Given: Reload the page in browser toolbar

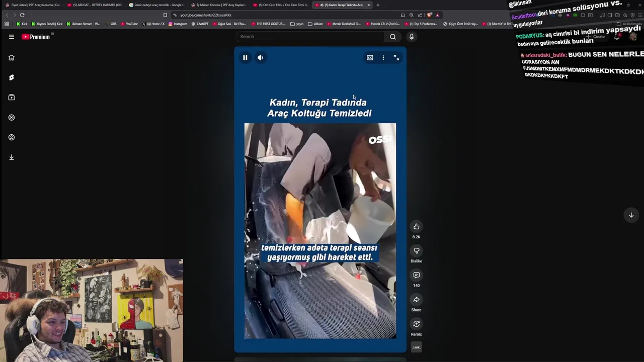Looking at the screenshot, I should point(22,15).
